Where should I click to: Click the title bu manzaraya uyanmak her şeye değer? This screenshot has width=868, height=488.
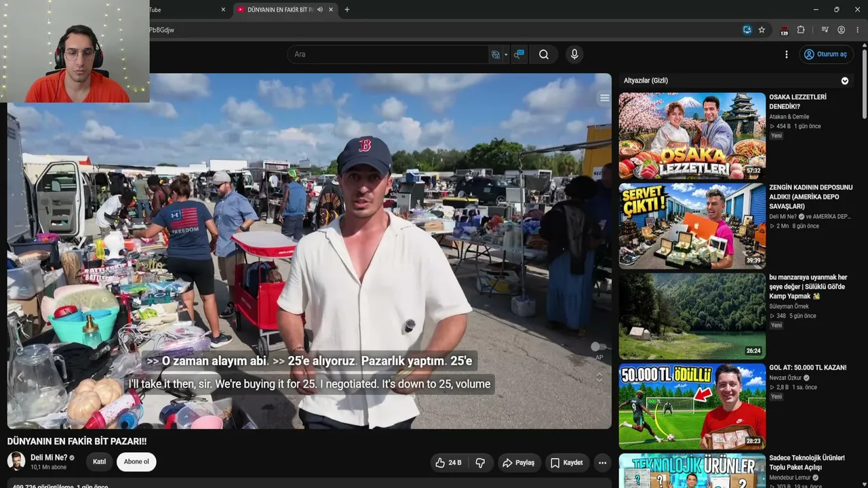pos(808,287)
